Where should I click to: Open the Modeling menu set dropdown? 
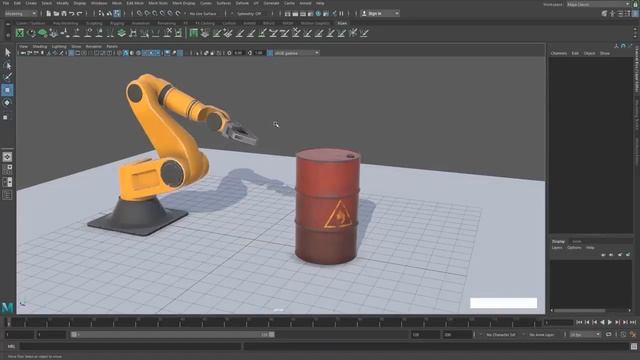[x=20, y=13]
